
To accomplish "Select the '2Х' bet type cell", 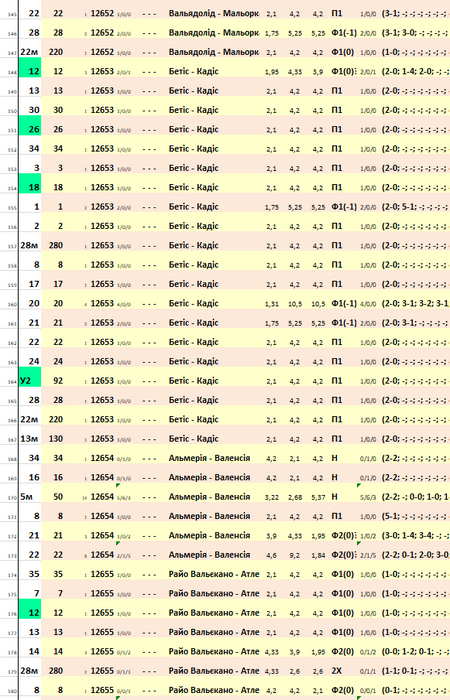I will (337, 671).
